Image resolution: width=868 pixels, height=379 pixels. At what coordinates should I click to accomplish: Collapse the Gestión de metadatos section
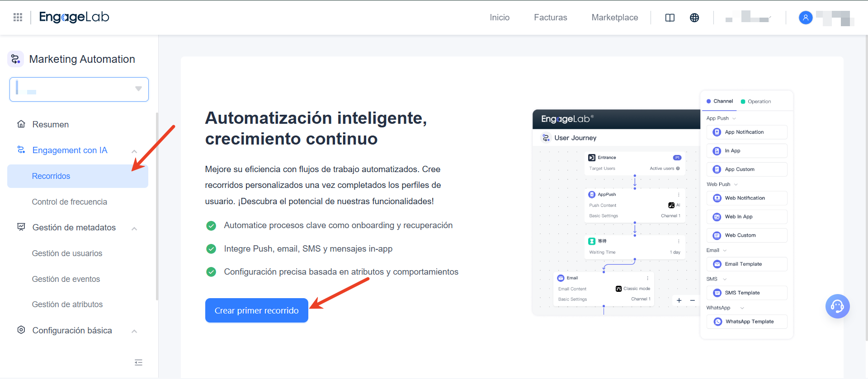point(134,229)
